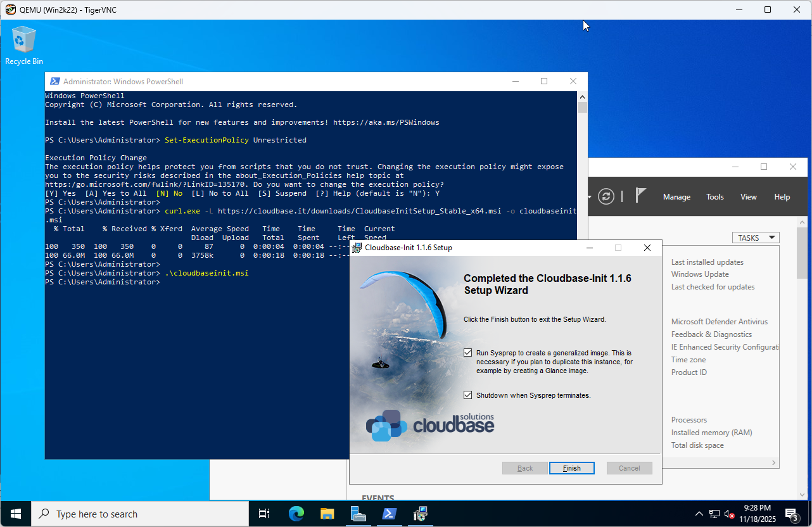
Task: Uncheck Run Sysprep to create generalized image
Action: pos(468,353)
